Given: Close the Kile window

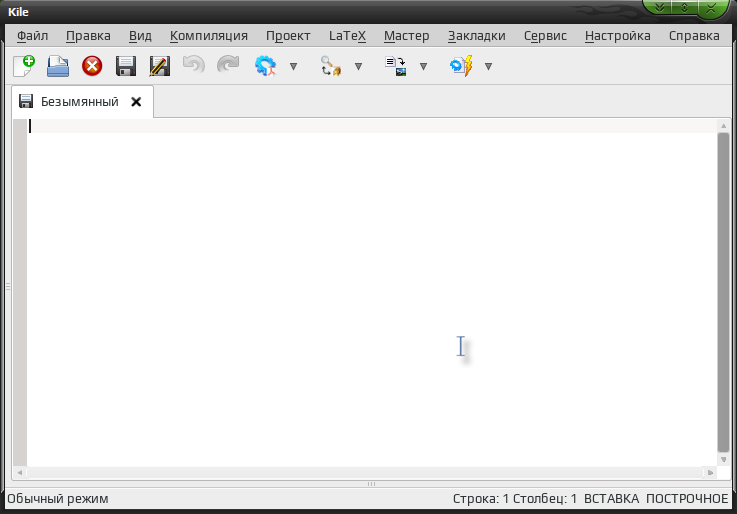Looking at the screenshot, I should [x=711, y=8].
